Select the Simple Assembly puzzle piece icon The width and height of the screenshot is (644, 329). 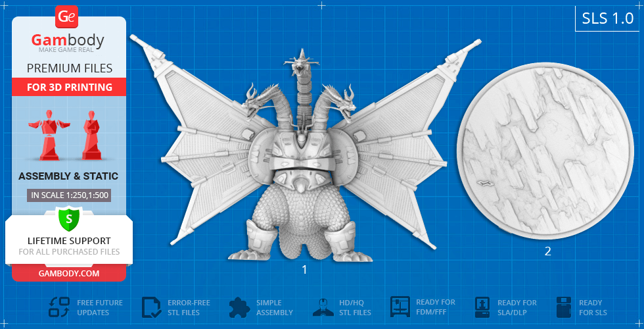(x=239, y=307)
